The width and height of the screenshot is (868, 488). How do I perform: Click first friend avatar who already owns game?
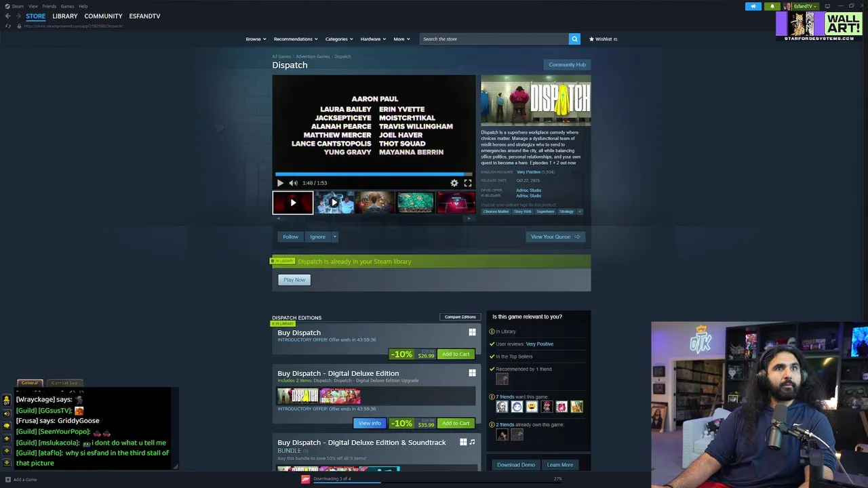click(502, 434)
